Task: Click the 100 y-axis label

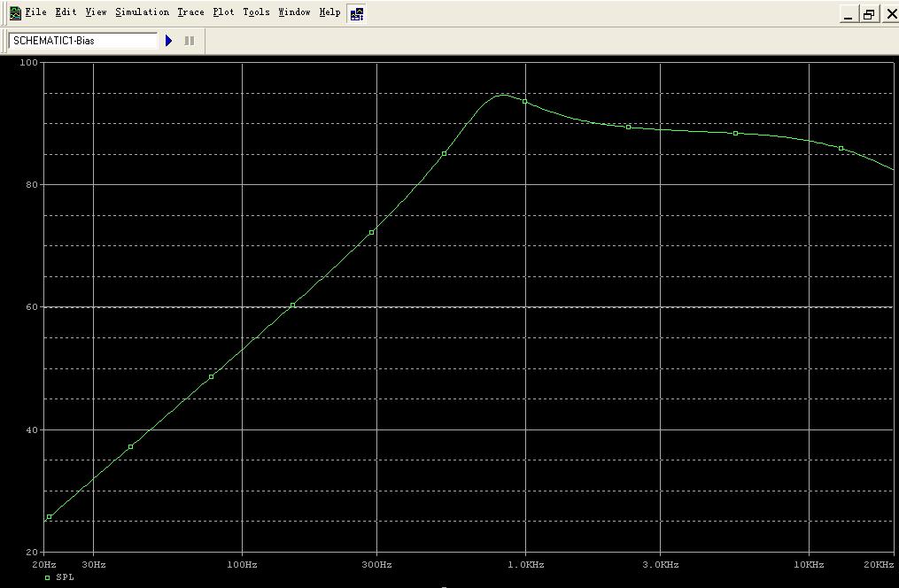Action: coord(28,63)
